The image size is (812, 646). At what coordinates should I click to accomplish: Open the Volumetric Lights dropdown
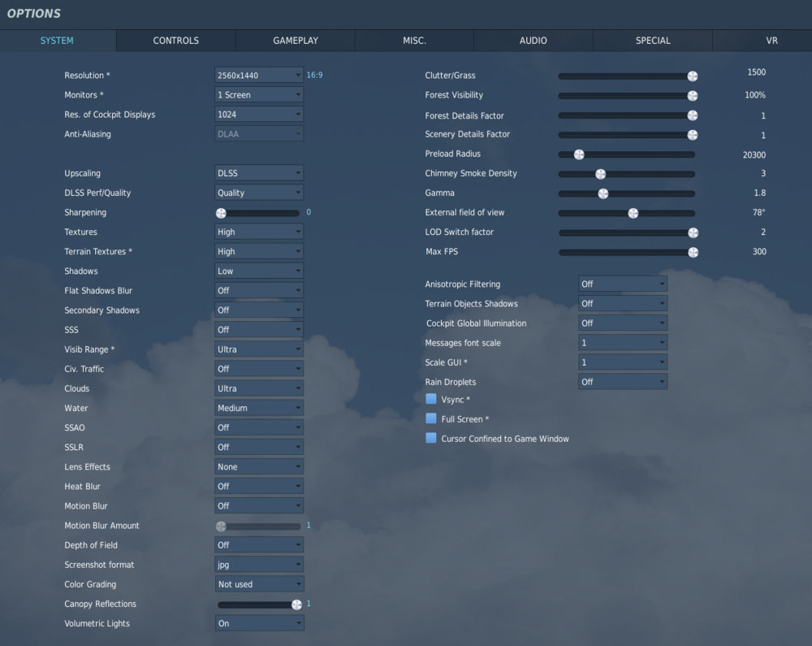(260, 623)
